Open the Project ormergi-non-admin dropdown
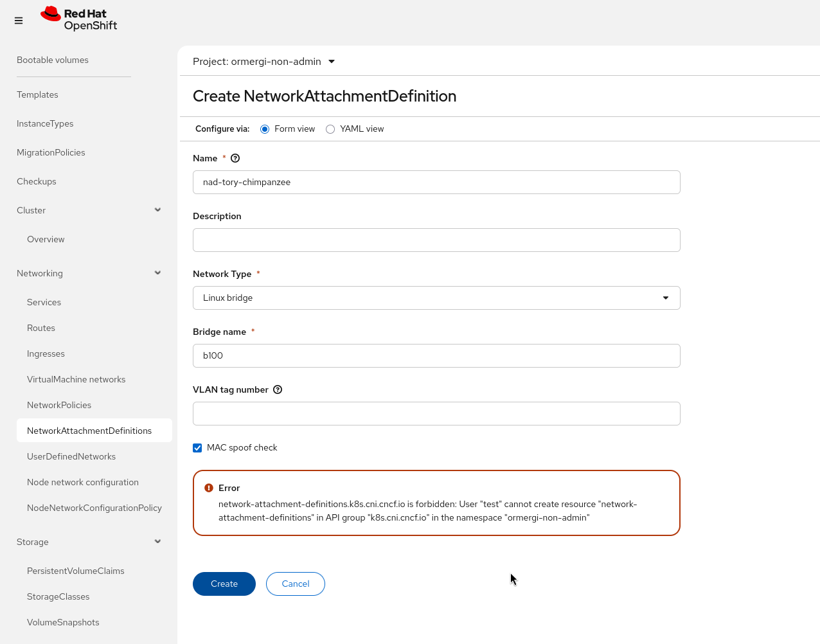 (x=264, y=62)
